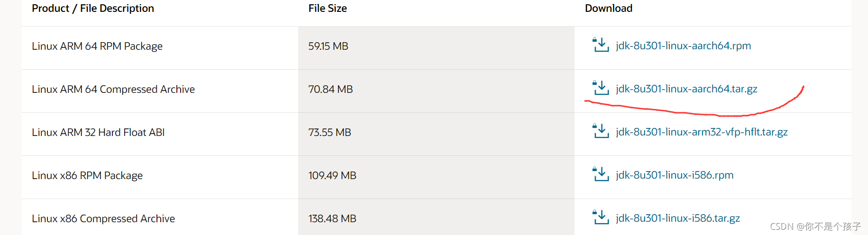The width and height of the screenshot is (868, 235).
Task: Open the jdk-8u301-linux-i586.tar.gz link
Action: 678,218
